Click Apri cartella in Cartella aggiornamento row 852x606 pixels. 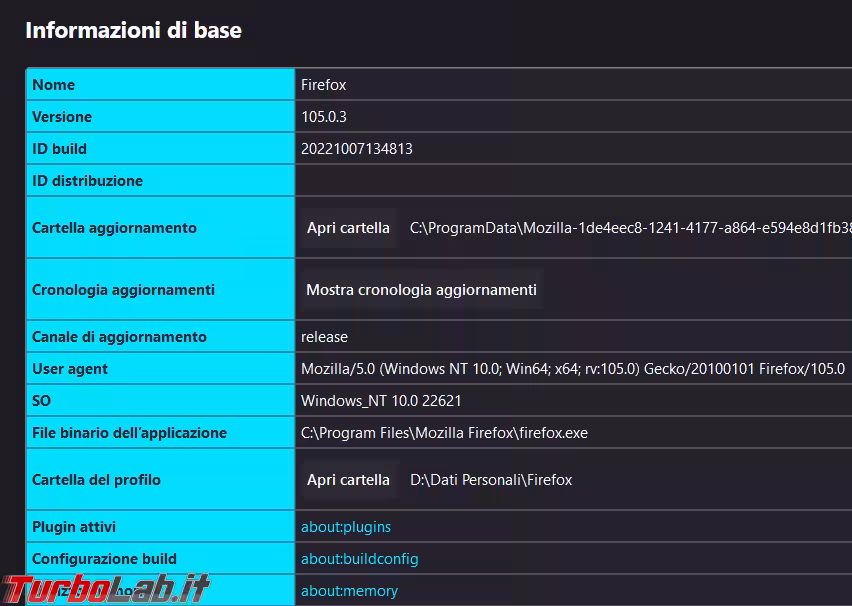point(348,228)
